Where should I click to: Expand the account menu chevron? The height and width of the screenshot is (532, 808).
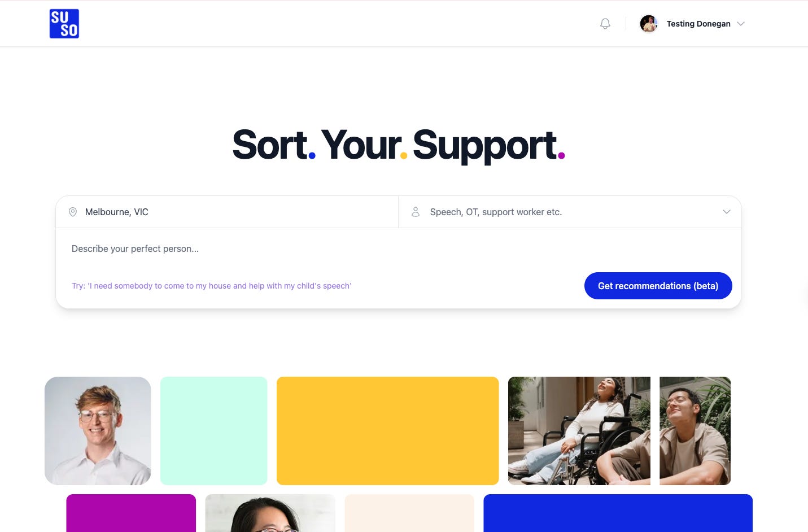pyautogui.click(x=741, y=24)
